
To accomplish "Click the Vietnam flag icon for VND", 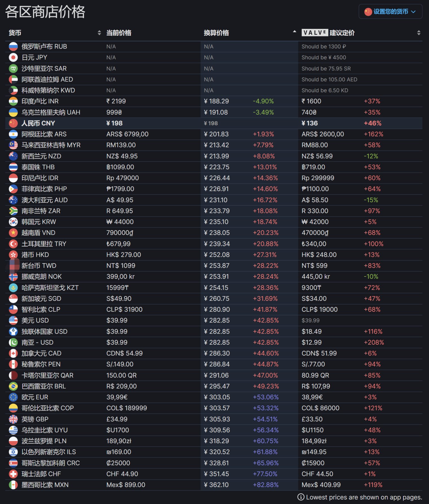I will 13,233.
